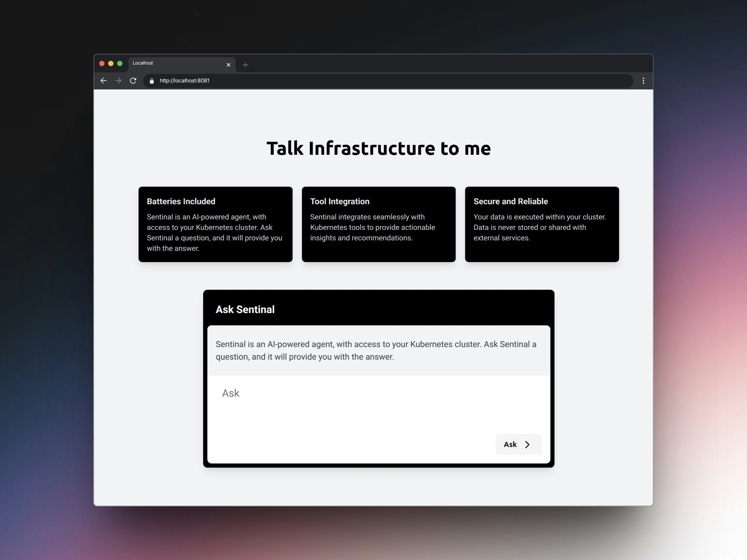Click the Batteries Included card

pyautogui.click(x=215, y=224)
